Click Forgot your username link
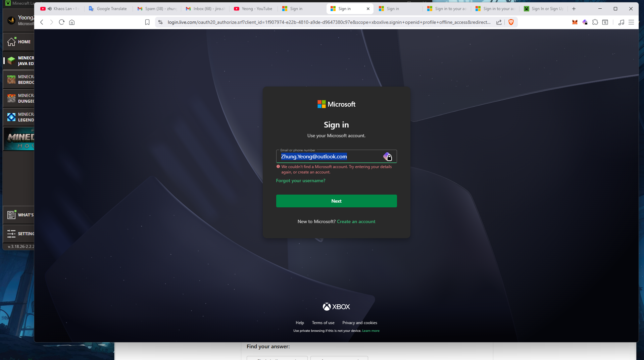 tap(300, 180)
